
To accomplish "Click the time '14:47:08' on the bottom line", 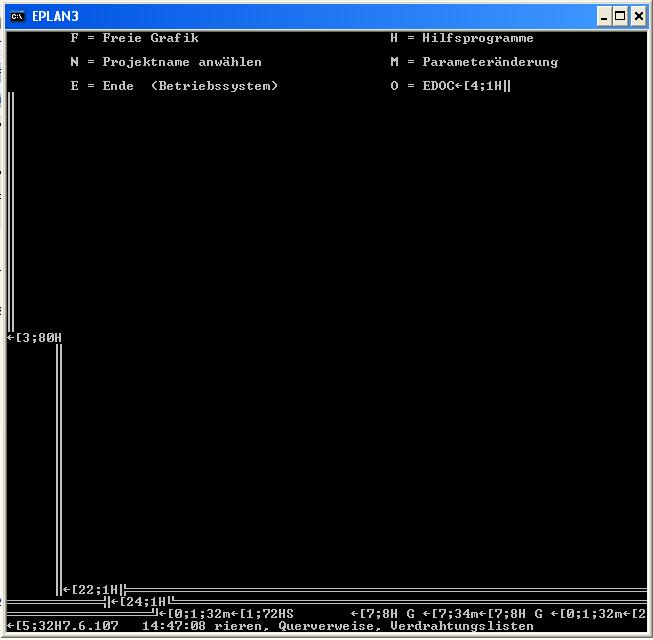I will (174, 626).
